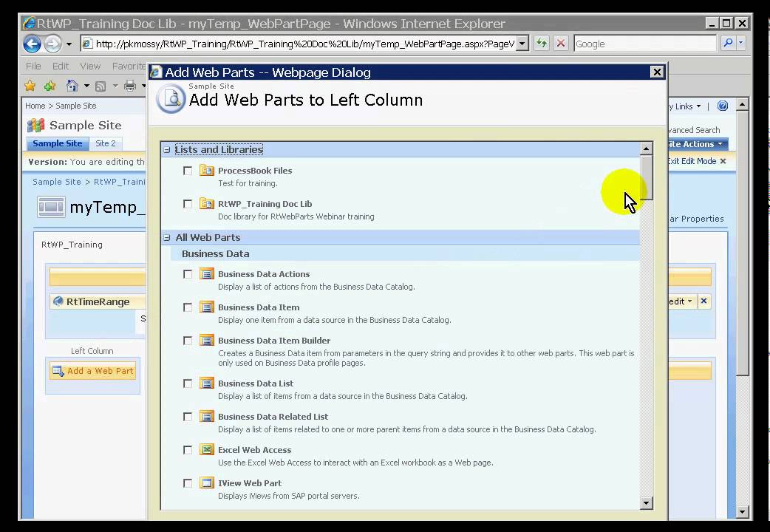Check the ProcessBook Files checkbox
This screenshot has width=770, height=532.
point(188,171)
